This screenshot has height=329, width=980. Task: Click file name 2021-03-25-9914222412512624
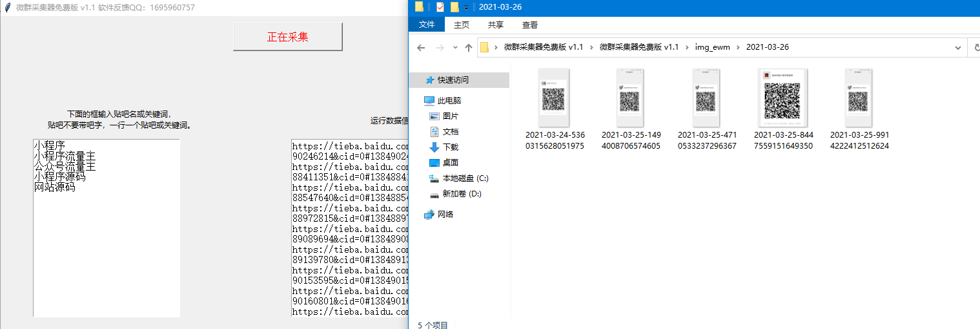coord(859,140)
